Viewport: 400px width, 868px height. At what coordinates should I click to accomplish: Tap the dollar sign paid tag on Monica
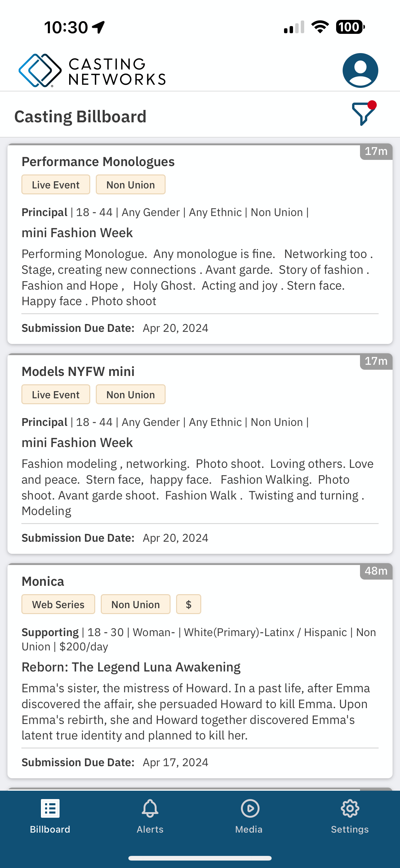pyautogui.click(x=189, y=604)
